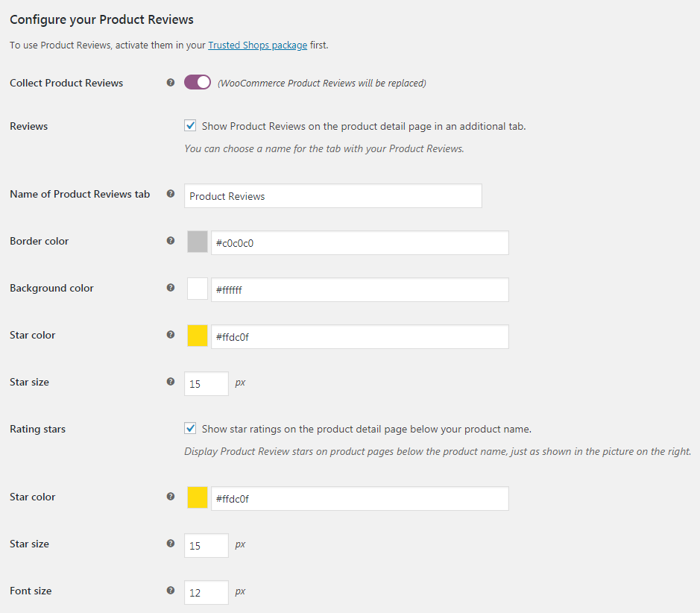The height and width of the screenshot is (613, 700).
Task: Click the yellow swatch for Reviews Star color
Action: click(198, 336)
